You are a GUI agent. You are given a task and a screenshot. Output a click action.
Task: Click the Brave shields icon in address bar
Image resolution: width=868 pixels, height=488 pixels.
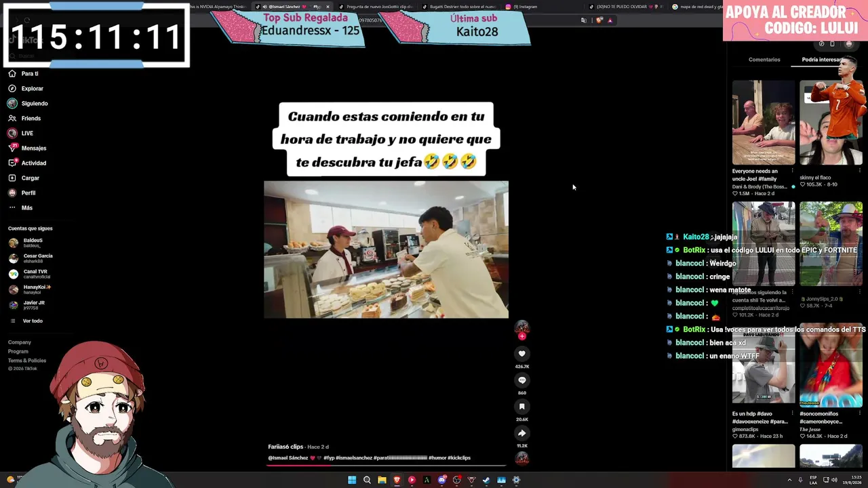click(x=599, y=20)
